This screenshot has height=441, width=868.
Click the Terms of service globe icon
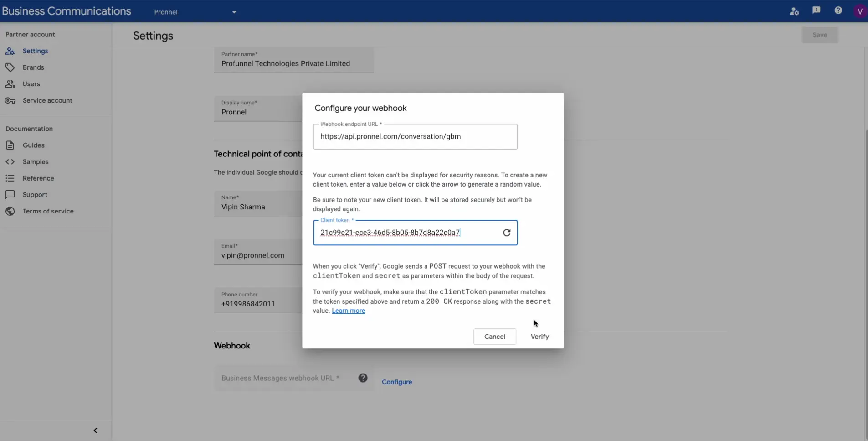click(10, 211)
